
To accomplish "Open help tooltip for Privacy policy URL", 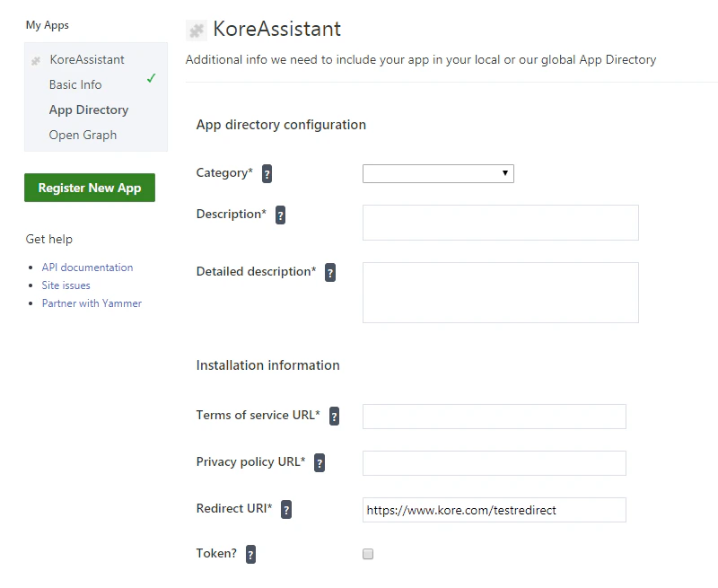I will [320, 462].
